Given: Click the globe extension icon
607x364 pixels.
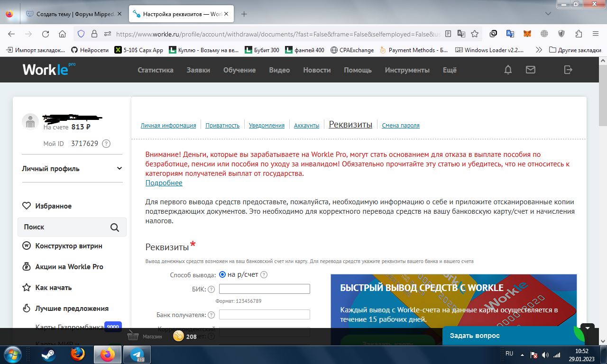Looking at the screenshot, I should coord(544,34).
